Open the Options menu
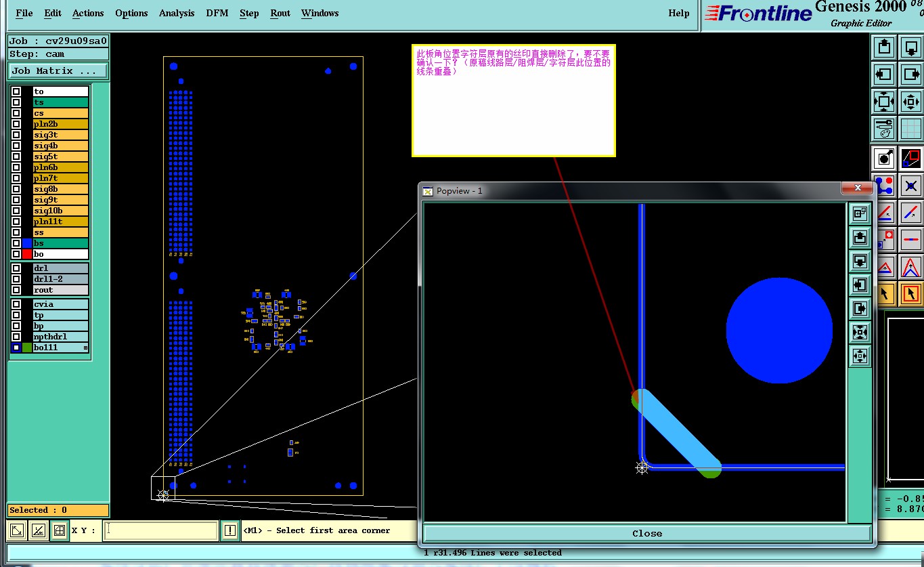The image size is (924, 567). 131,13
